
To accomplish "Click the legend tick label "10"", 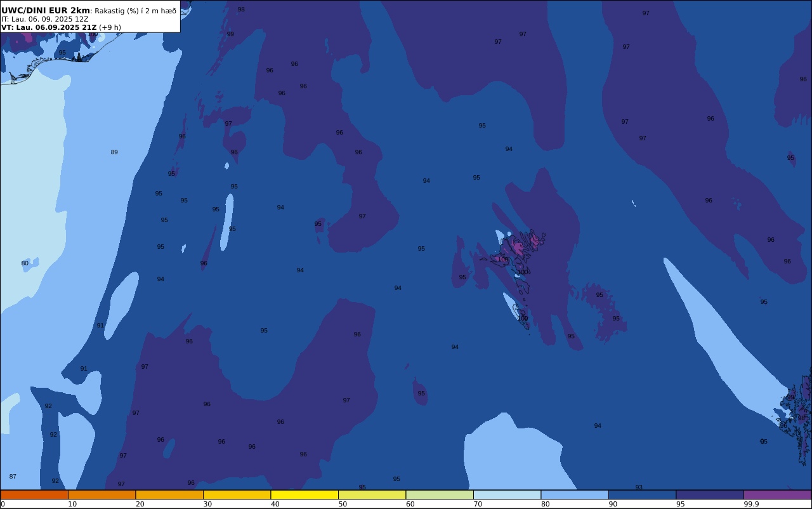I will coord(72,504).
